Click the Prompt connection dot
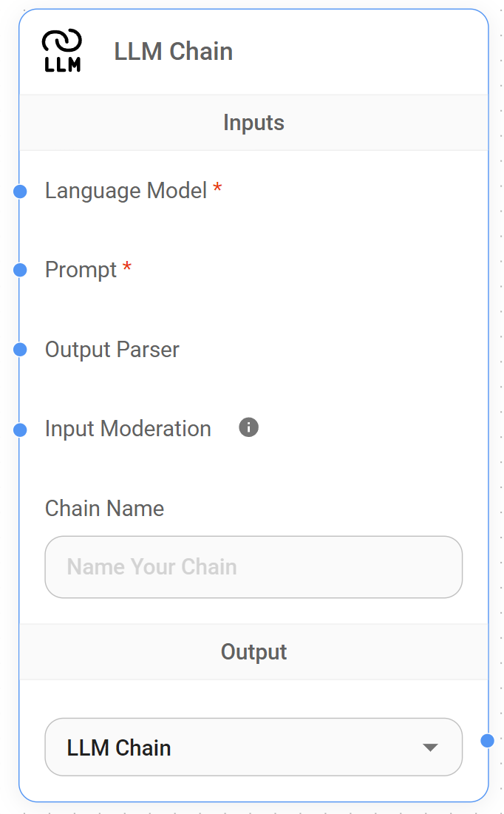Viewport: 504px width, 814px height. pos(18,270)
